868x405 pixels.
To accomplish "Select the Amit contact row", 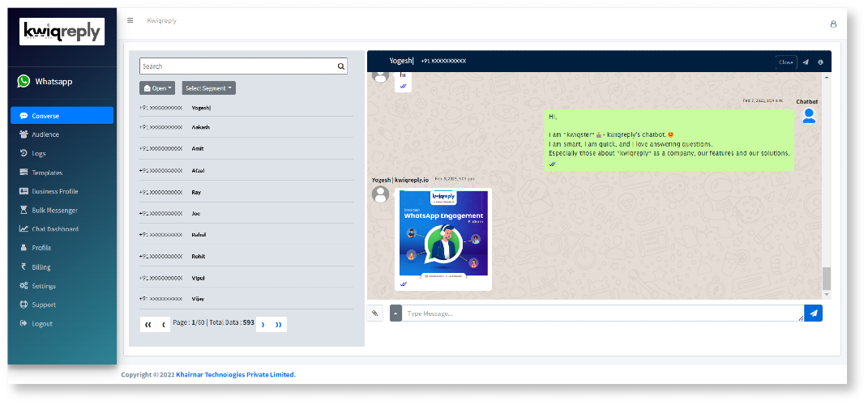I will click(246, 149).
